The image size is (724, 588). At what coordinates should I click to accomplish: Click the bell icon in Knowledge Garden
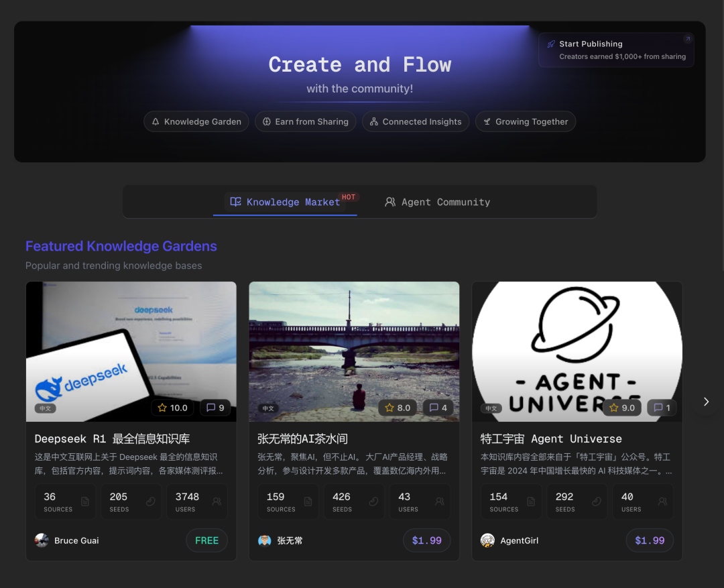pos(156,121)
